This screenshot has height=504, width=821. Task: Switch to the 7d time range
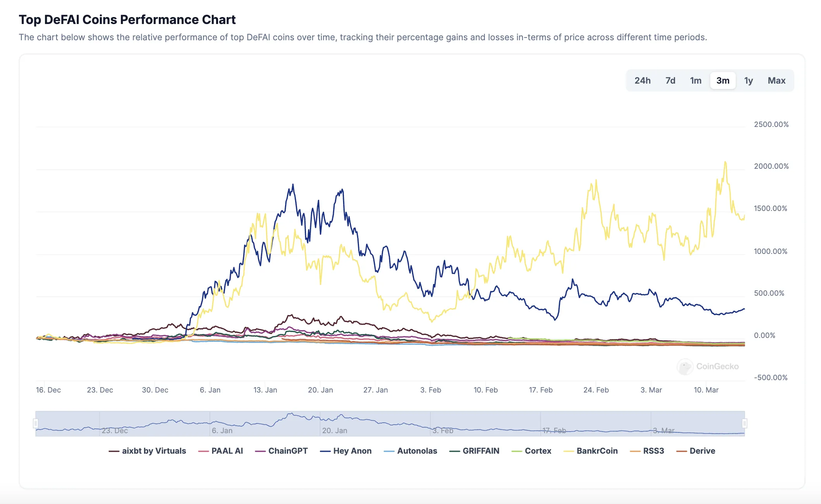point(670,80)
